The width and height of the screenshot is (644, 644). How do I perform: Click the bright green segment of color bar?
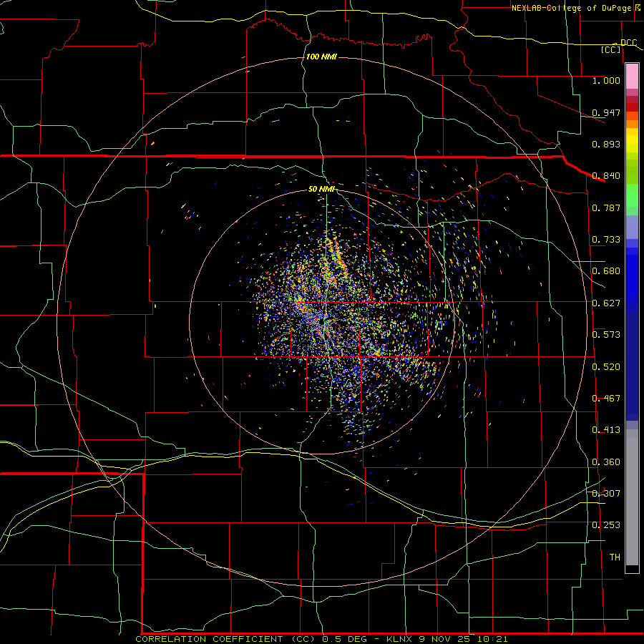point(632,195)
